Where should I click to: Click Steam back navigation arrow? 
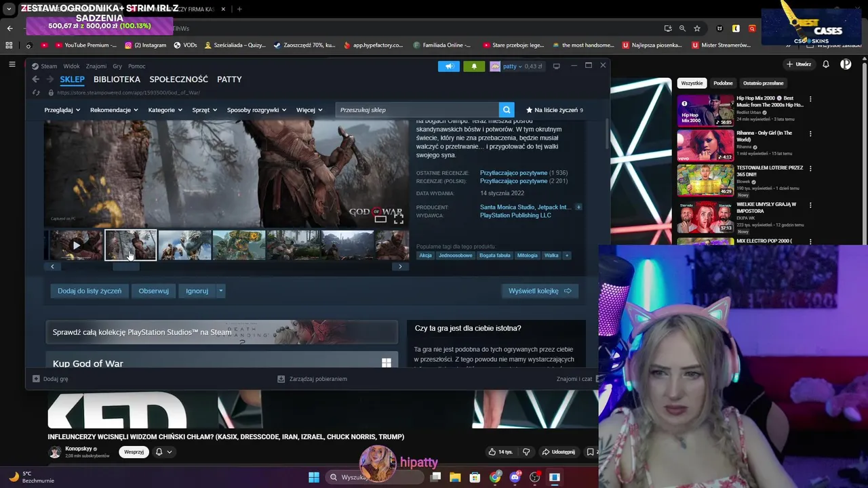coord(36,79)
